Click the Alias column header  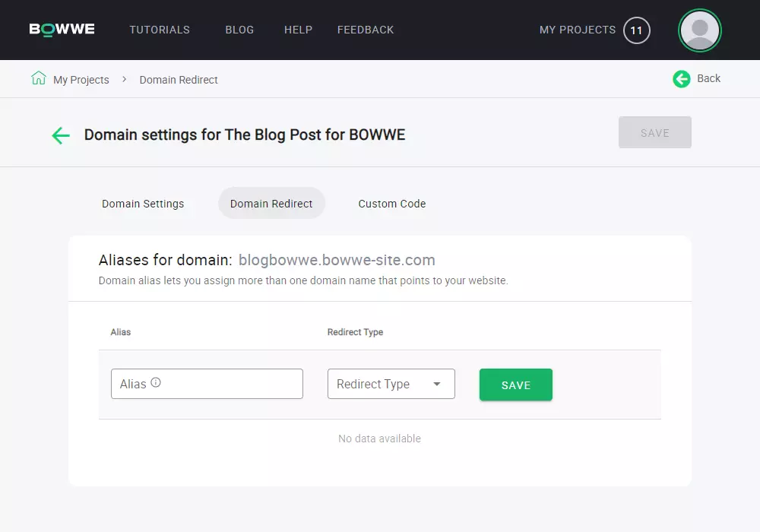pyautogui.click(x=121, y=332)
